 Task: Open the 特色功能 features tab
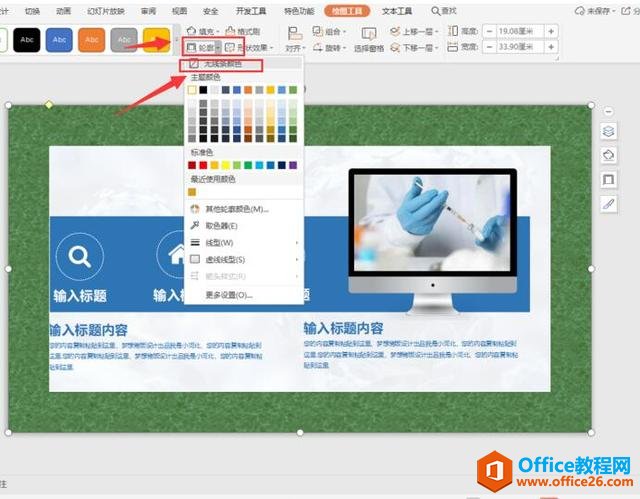pos(299,11)
